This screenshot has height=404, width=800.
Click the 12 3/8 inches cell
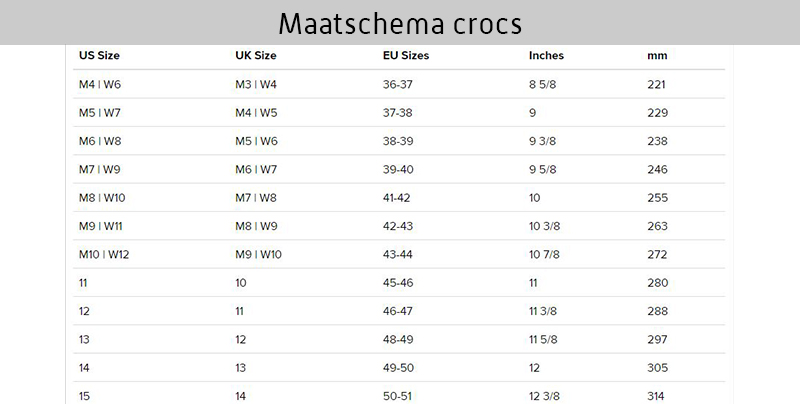tap(546, 397)
